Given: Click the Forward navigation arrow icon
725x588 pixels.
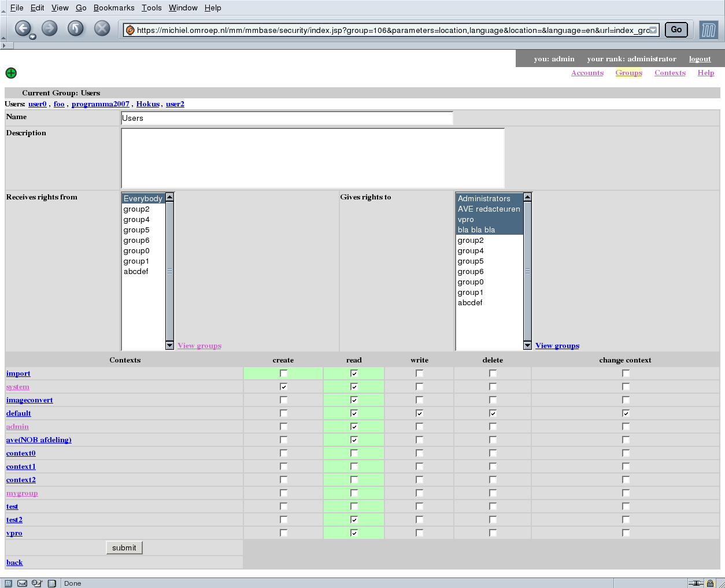Looking at the screenshot, I should tap(49, 28).
